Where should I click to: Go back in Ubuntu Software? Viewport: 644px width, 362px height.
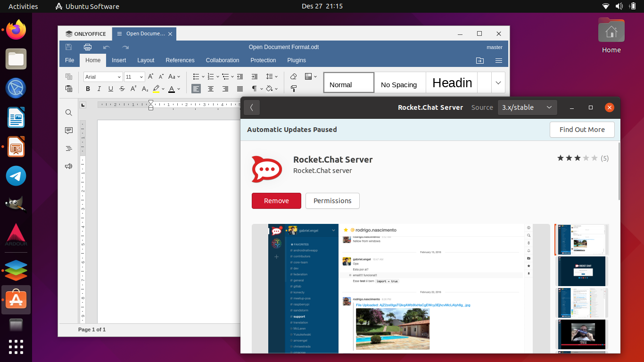pos(252,107)
